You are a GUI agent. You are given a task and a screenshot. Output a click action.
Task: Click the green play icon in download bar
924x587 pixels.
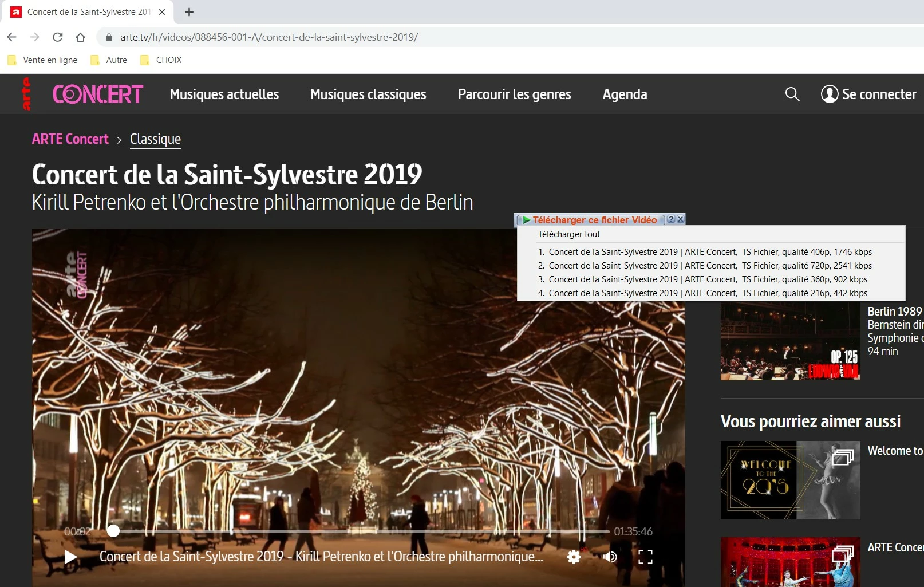click(526, 220)
